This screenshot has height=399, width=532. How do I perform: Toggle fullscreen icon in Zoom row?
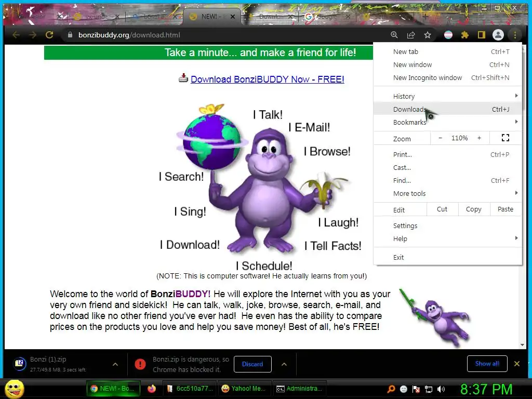click(x=505, y=138)
